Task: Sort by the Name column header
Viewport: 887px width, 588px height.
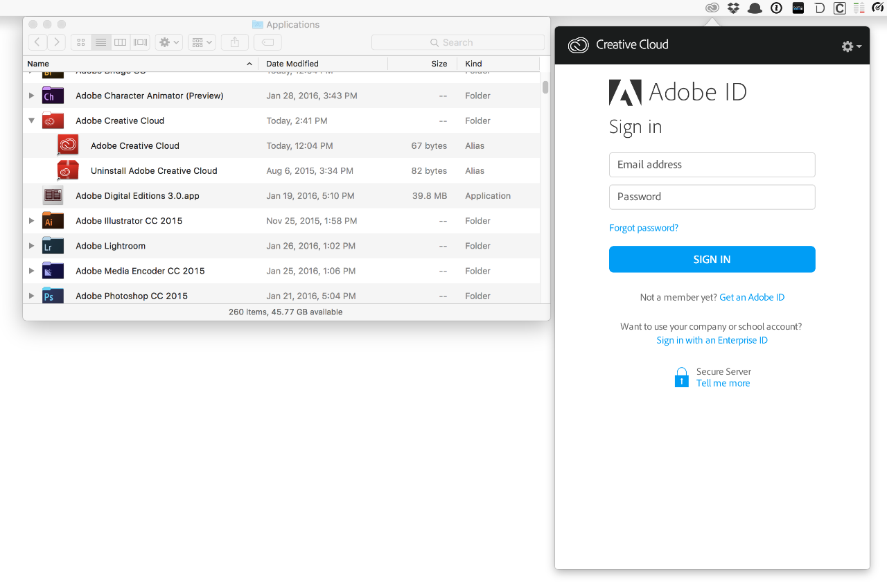Action: point(141,64)
